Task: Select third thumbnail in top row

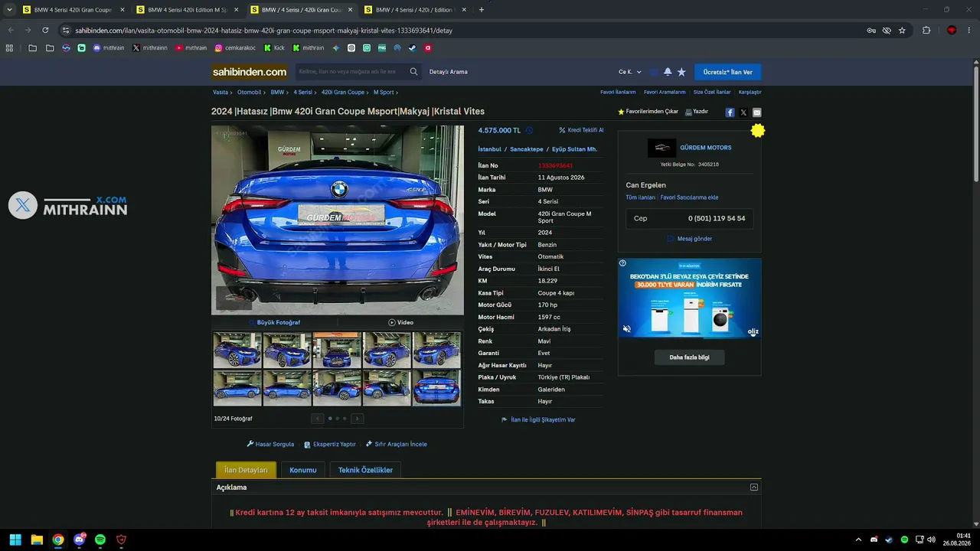Action: [x=337, y=350]
